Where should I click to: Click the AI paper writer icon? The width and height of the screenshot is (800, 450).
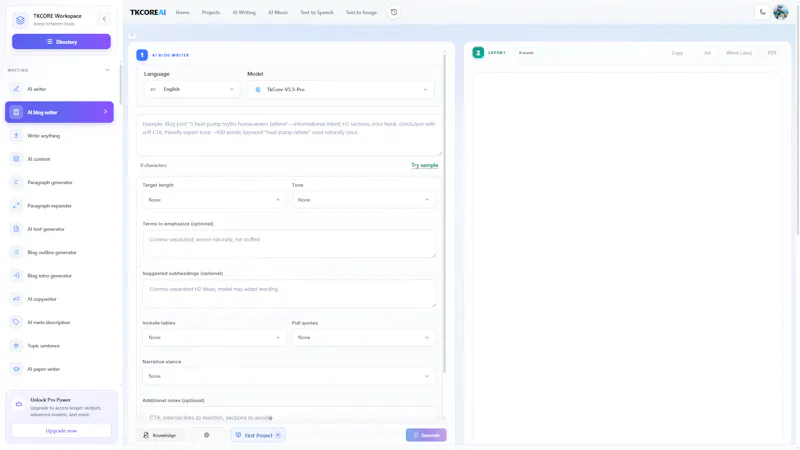click(16, 369)
